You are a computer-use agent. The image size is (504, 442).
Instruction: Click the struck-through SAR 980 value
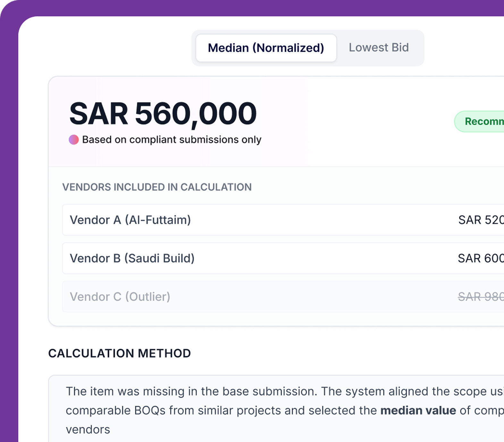click(x=481, y=297)
